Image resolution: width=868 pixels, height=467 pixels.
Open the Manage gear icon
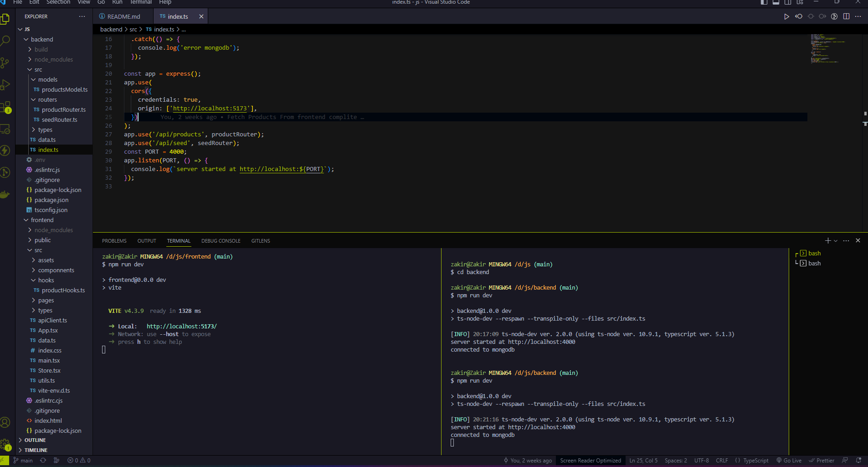pyautogui.click(x=5, y=444)
